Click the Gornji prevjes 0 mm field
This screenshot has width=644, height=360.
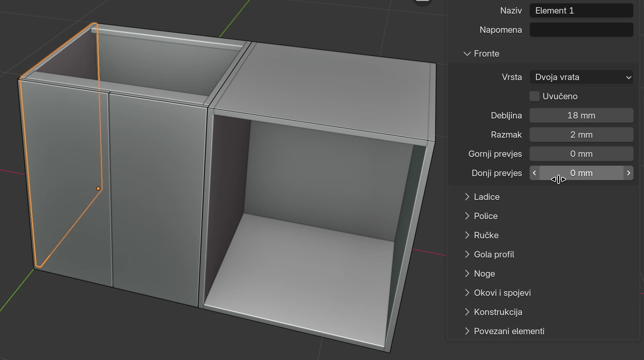581,154
